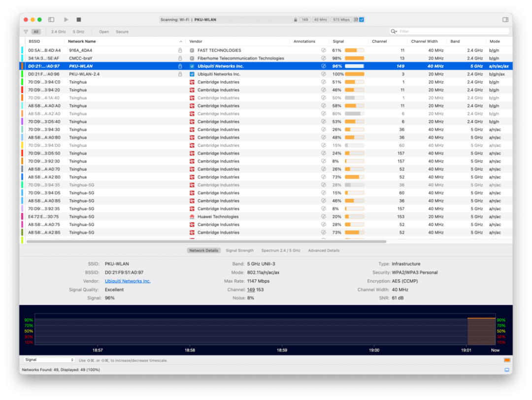Image resolution: width=532 pixels, height=400 pixels.
Task: Click Network Name column sort arrow
Action: pos(181,41)
